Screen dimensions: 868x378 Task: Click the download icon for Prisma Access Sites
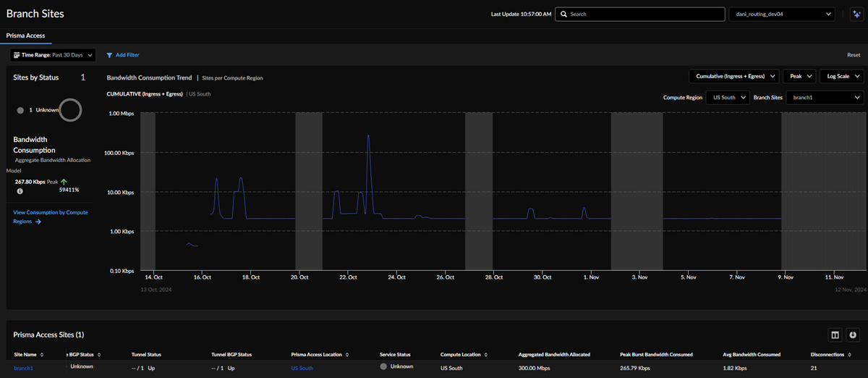[854, 335]
